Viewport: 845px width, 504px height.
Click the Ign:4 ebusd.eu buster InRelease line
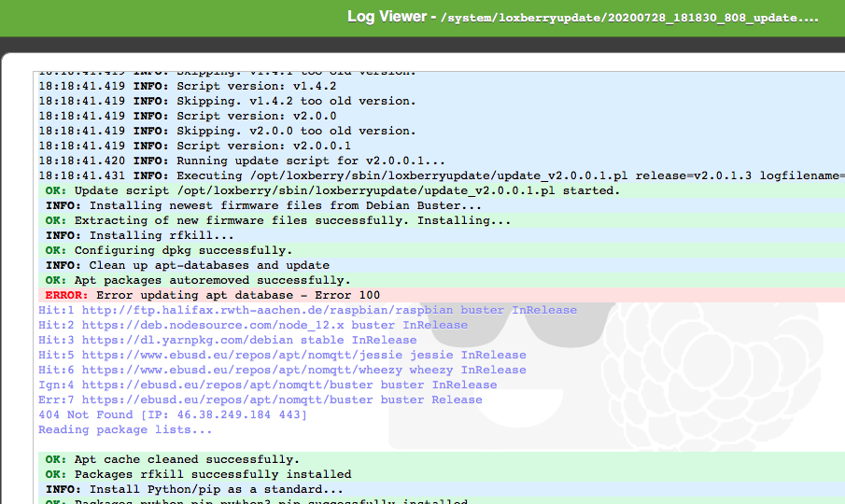coord(268,385)
